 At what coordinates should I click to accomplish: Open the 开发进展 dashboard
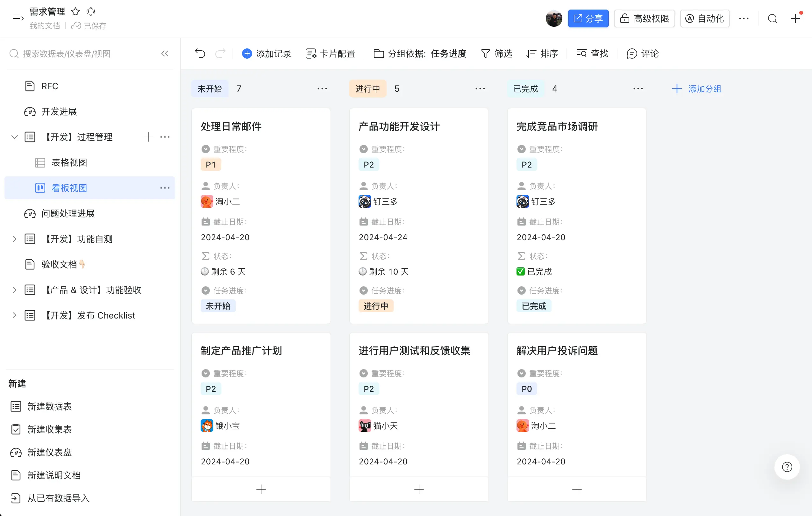[59, 111]
